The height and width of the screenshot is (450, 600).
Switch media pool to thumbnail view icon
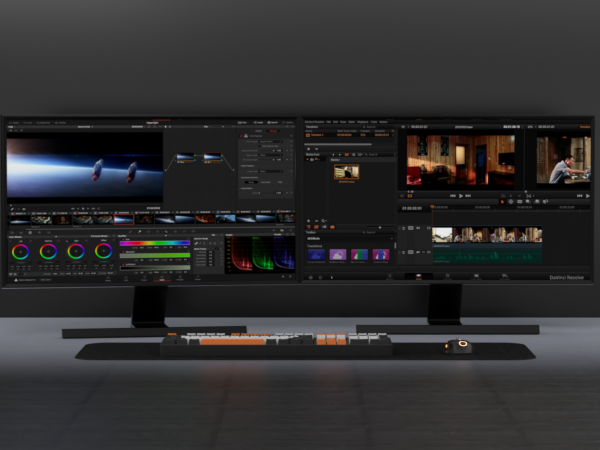tap(347, 155)
